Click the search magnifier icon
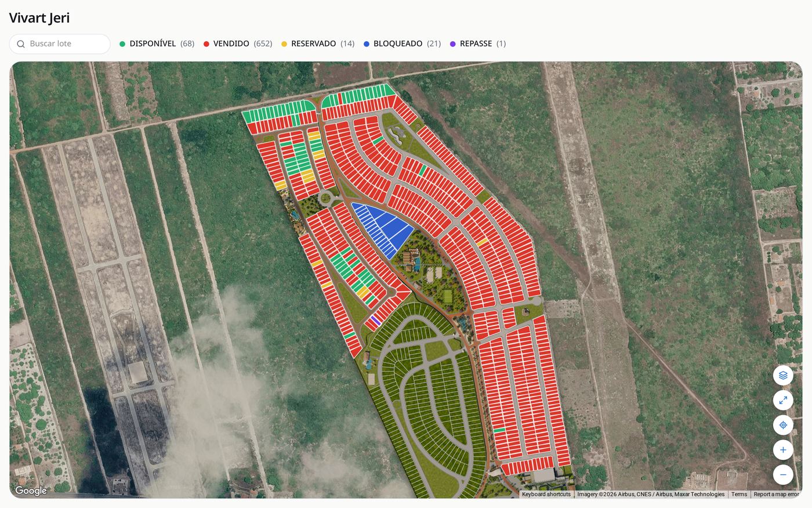The height and width of the screenshot is (508, 812). [x=21, y=44]
